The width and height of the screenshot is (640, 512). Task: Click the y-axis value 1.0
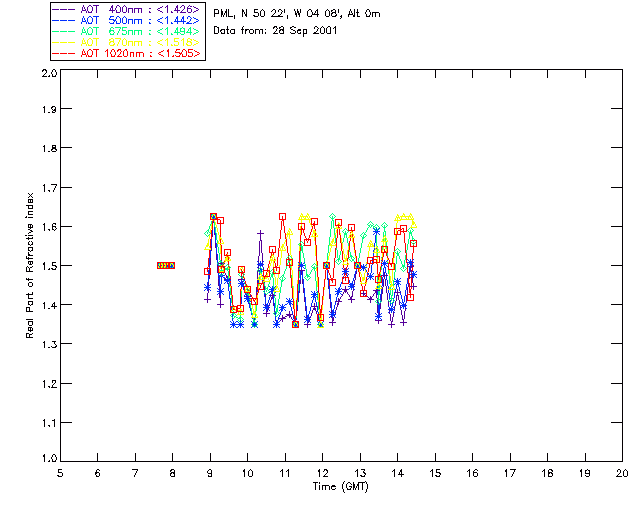[x=49, y=458]
